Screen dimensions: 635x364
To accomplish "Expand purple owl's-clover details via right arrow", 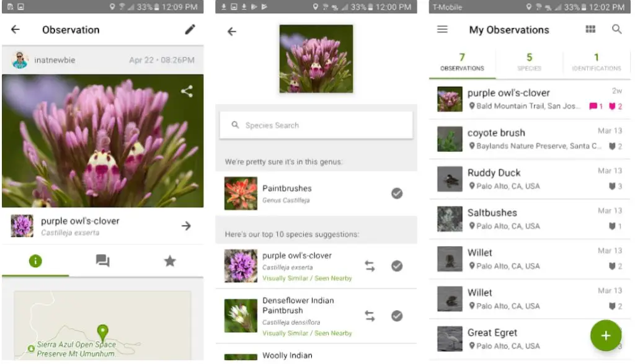I will [x=186, y=226].
